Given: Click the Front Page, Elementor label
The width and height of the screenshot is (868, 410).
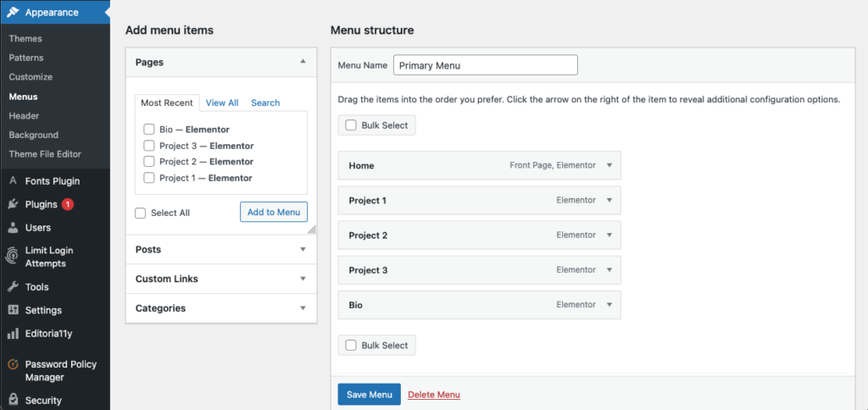Looking at the screenshot, I should (553, 165).
